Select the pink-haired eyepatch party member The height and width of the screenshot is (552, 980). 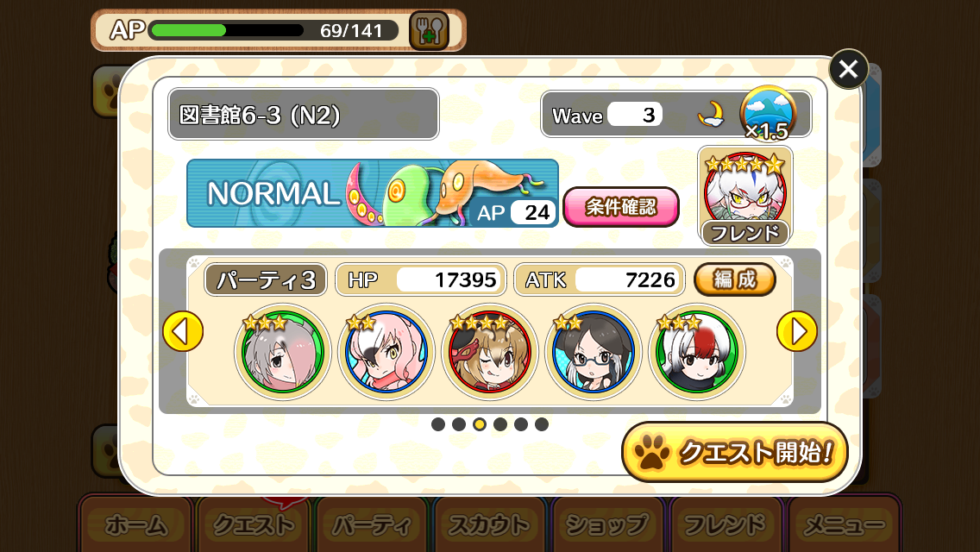[x=386, y=351]
